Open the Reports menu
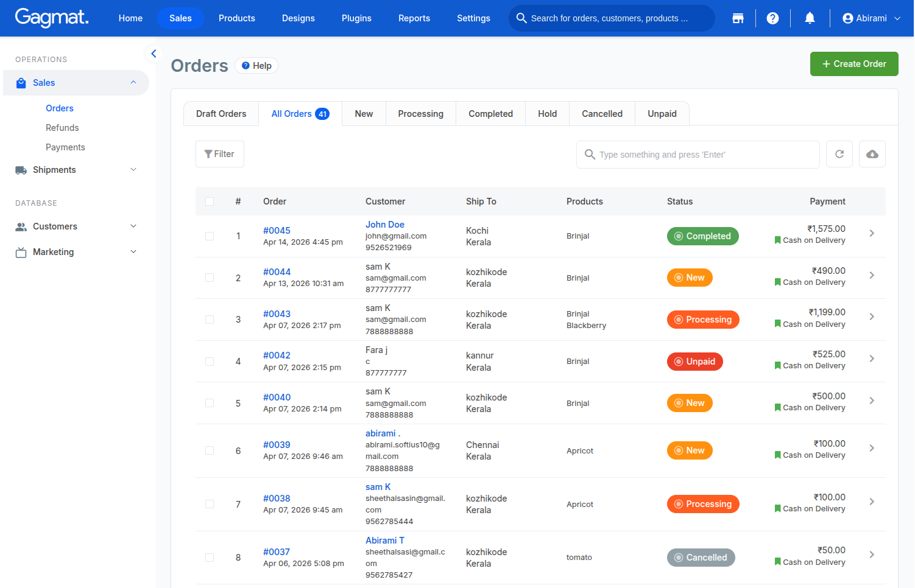Screen dimensions: 915x588 pyautogui.click(x=414, y=18)
